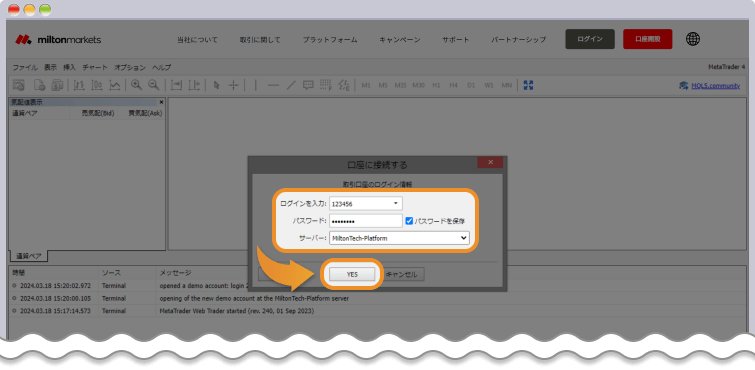Viewport: 755px width, 370px height.
Task: Close the account connection dialog
Action: tap(490, 162)
